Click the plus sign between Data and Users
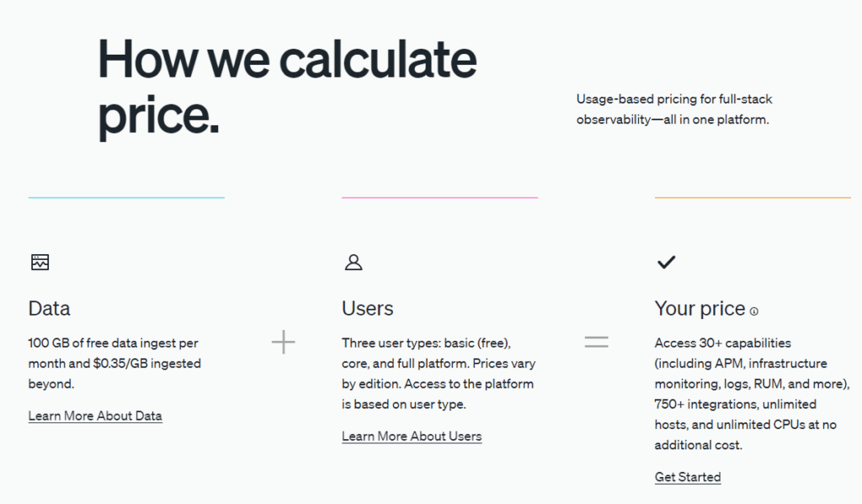Screen dimensions: 862x504 click(284, 342)
